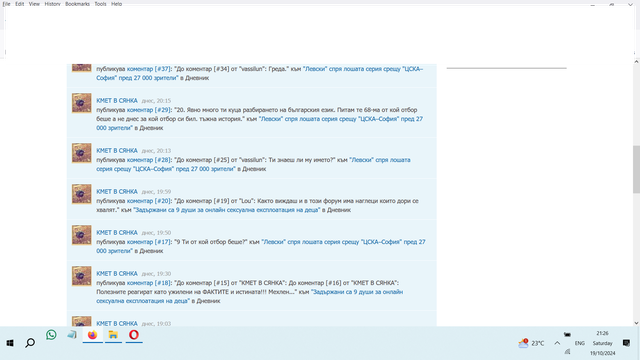
Task: Open the article link in comment #37 post
Action: [260, 73]
